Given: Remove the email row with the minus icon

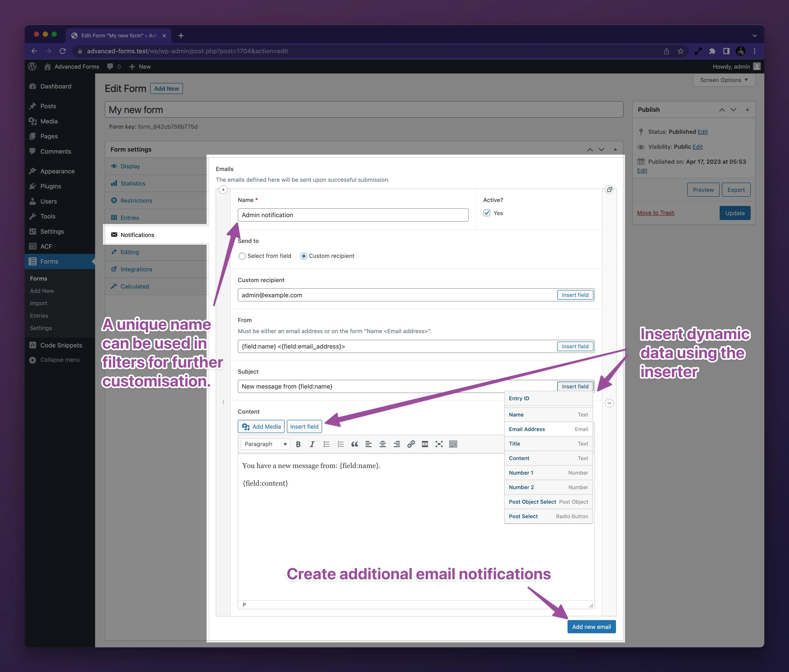Looking at the screenshot, I should tap(609, 403).
